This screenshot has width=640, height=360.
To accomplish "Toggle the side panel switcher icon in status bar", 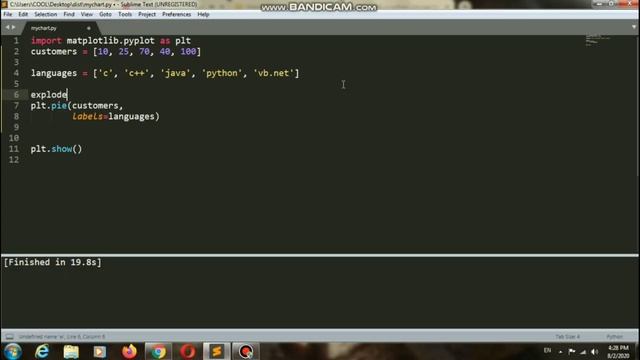I will point(9,337).
